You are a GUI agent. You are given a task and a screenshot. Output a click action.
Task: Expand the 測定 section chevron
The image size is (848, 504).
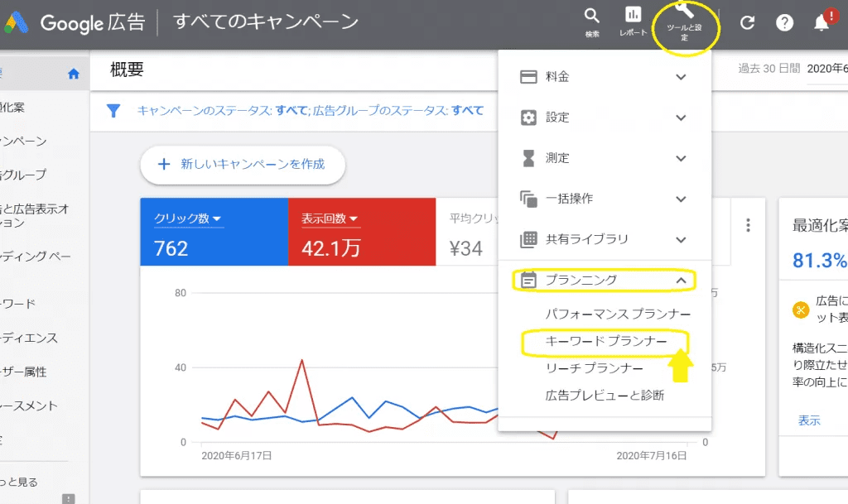681,158
